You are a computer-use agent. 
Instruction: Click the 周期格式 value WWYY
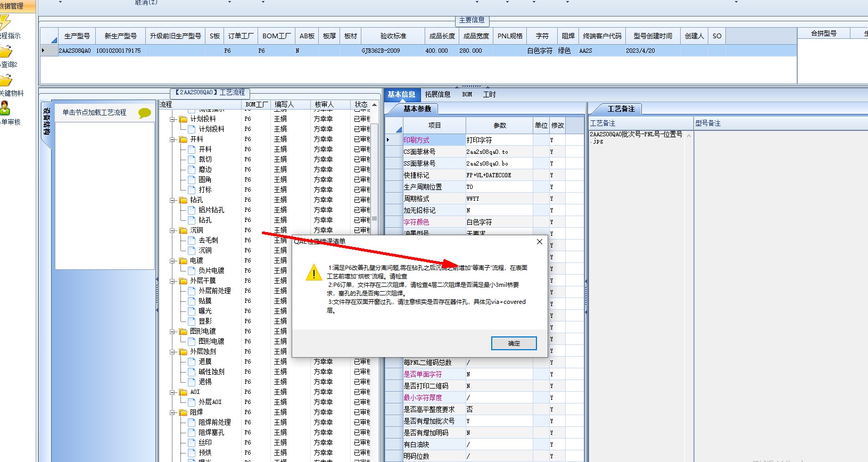click(x=499, y=199)
